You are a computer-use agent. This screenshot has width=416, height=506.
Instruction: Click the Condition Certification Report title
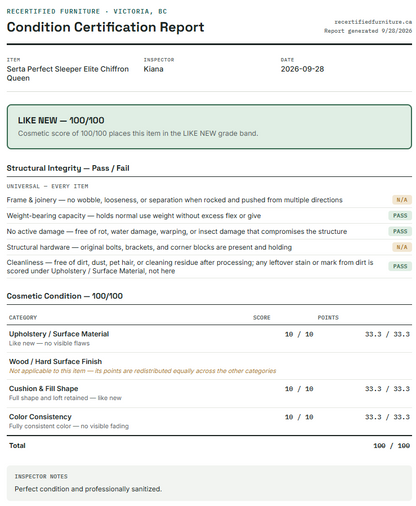[105, 27]
